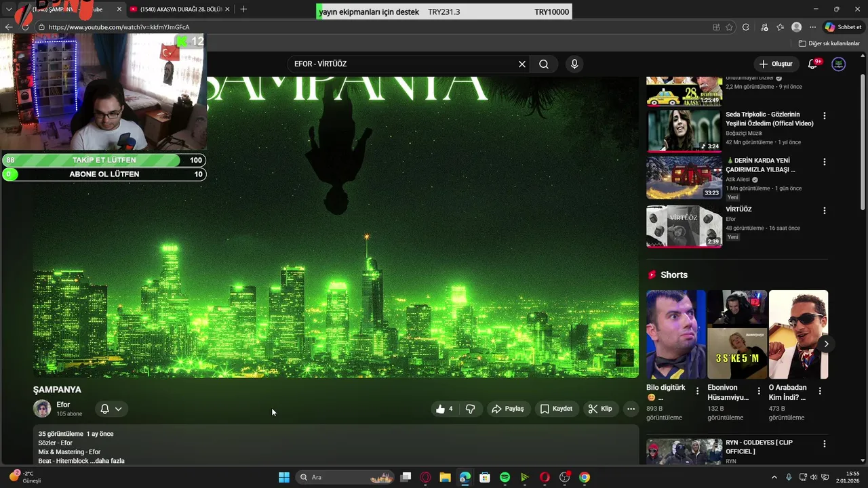Image resolution: width=868 pixels, height=488 pixels.
Task: Start voice search with the microphone icon
Action: point(574,64)
